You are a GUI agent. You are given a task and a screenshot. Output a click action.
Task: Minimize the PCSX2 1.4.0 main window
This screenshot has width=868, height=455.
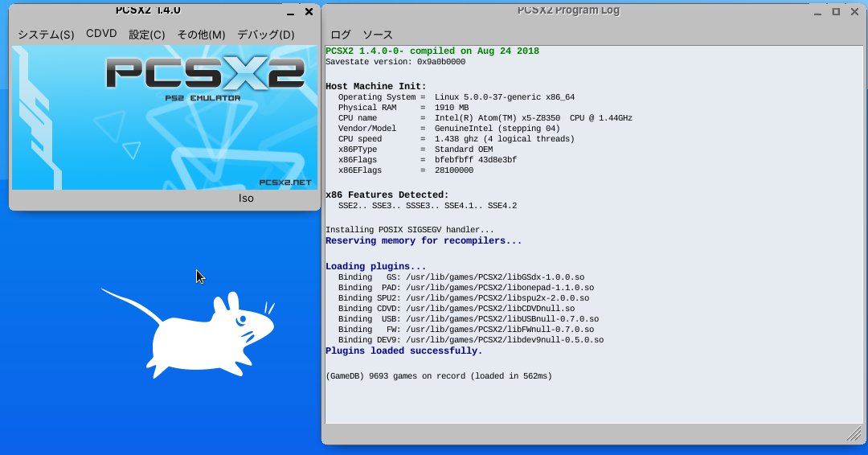(x=291, y=12)
